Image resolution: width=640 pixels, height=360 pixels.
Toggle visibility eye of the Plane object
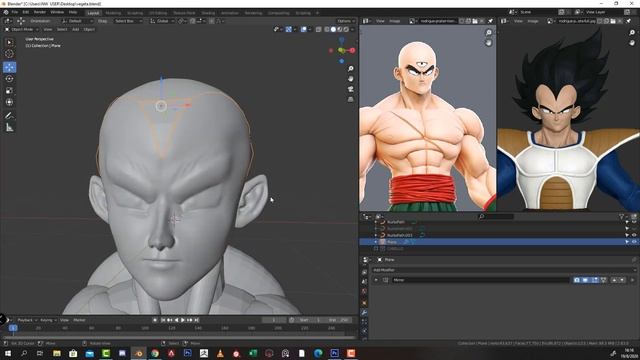[x=634, y=242]
